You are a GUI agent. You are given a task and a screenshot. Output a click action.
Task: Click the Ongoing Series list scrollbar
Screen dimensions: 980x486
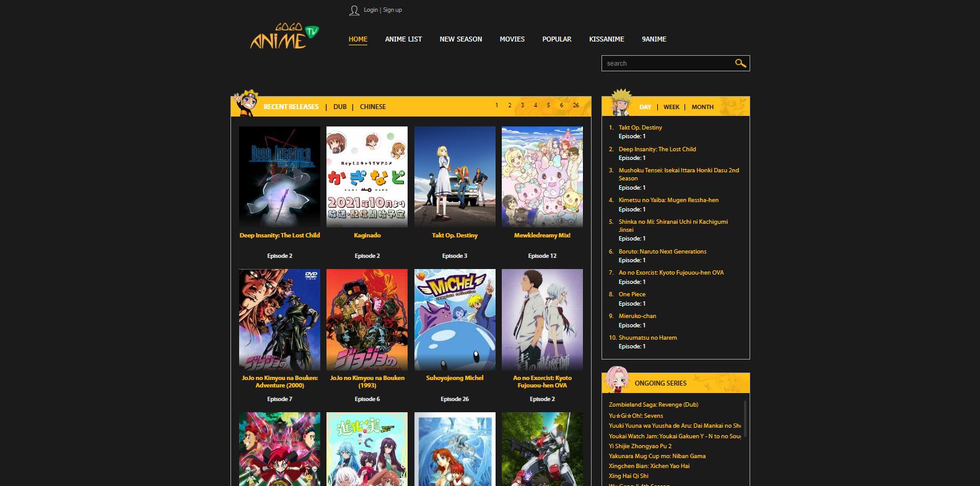(745, 418)
